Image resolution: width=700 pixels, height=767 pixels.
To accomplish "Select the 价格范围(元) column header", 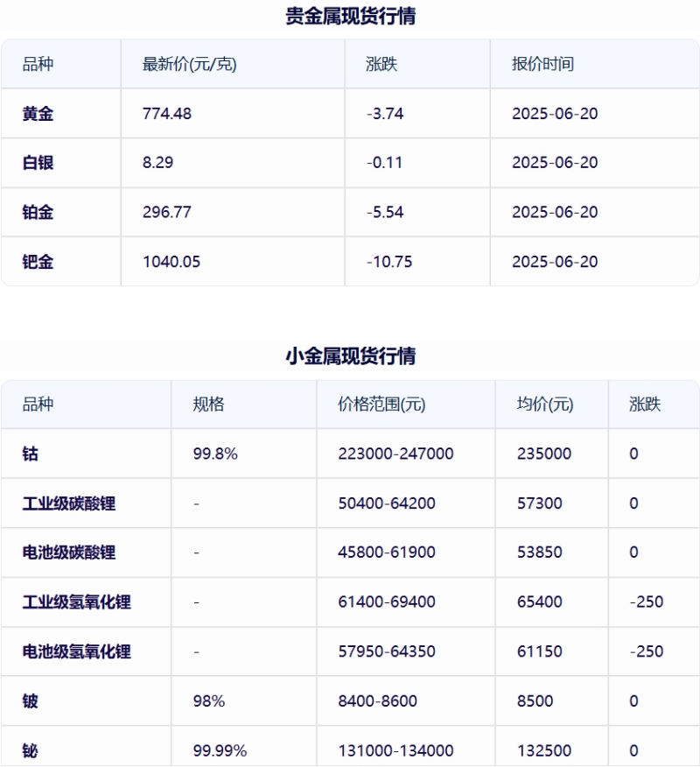I will [381, 404].
